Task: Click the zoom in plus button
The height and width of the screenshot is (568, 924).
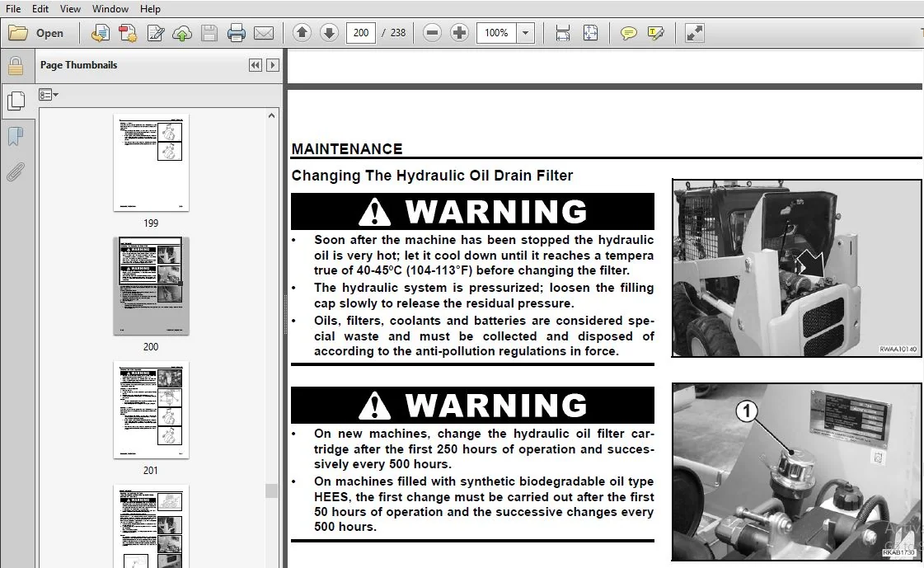Action: 459,33
